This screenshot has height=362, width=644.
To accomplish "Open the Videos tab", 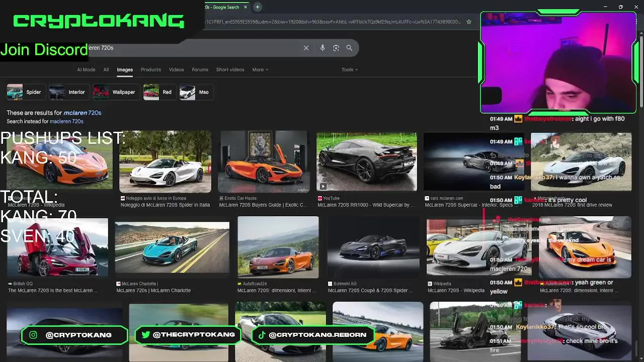I will (x=176, y=70).
